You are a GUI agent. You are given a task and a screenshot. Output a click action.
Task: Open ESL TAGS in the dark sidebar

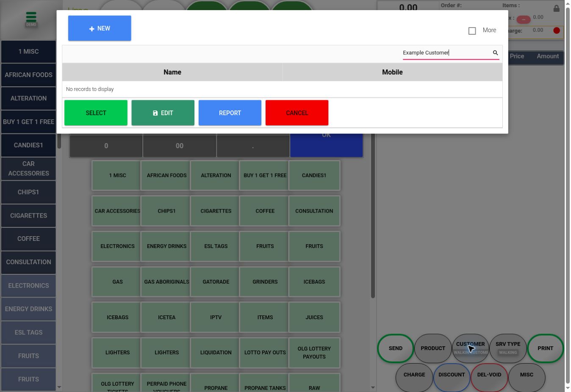(28, 333)
